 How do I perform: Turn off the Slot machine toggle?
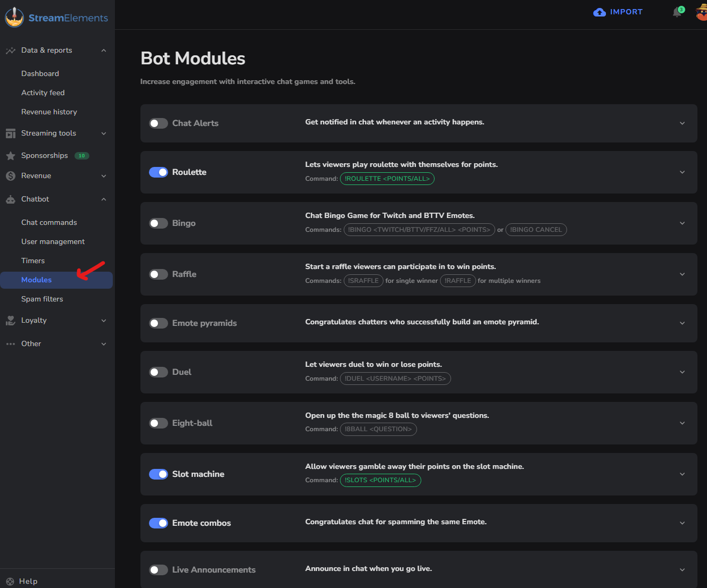click(159, 474)
